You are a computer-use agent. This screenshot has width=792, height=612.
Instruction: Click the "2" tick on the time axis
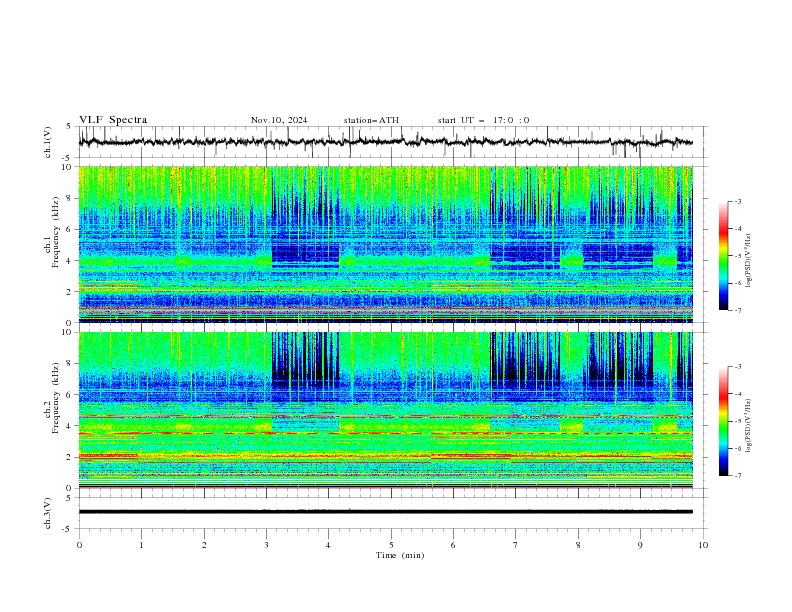pyautogui.click(x=204, y=545)
